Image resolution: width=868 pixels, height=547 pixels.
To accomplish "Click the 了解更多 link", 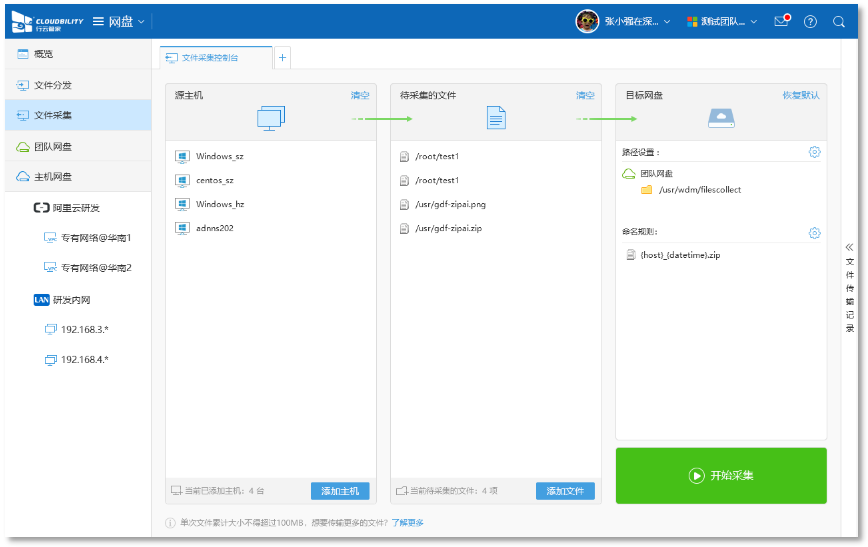I will click(x=407, y=523).
